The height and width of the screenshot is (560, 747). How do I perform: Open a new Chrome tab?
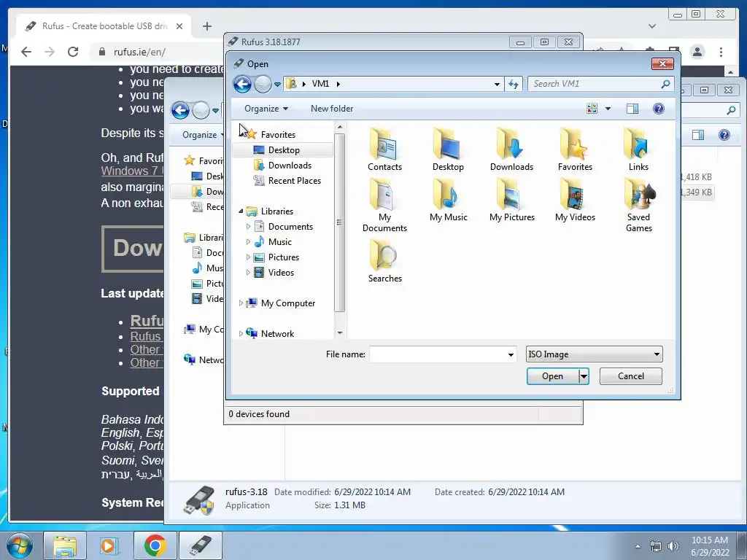(x=206, y=26)
